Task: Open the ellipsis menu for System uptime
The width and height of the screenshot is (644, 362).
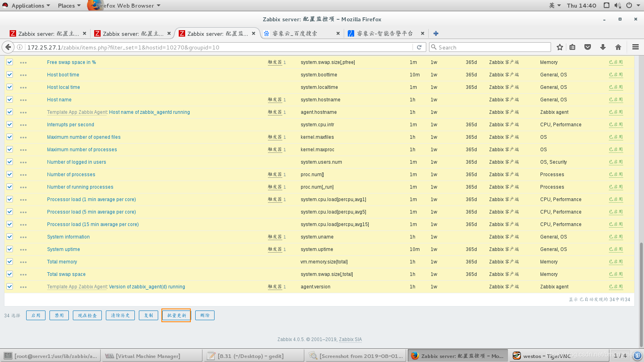Action: 23,250
